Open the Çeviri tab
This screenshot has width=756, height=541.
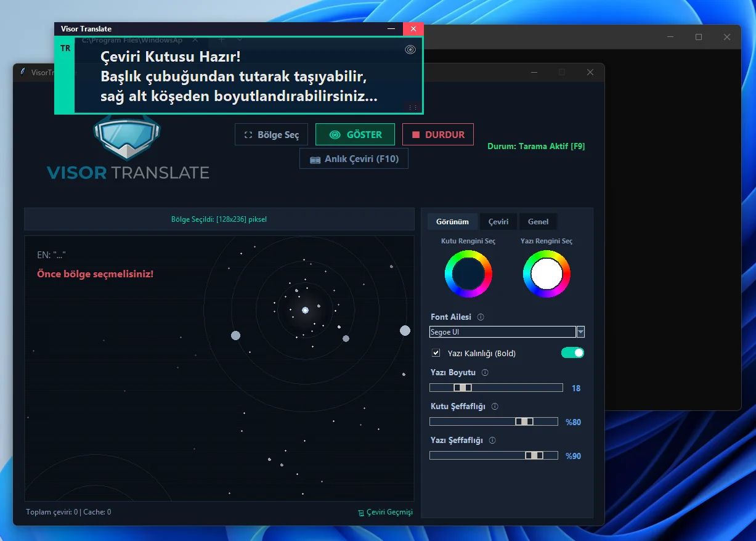[x=498, y=222]
